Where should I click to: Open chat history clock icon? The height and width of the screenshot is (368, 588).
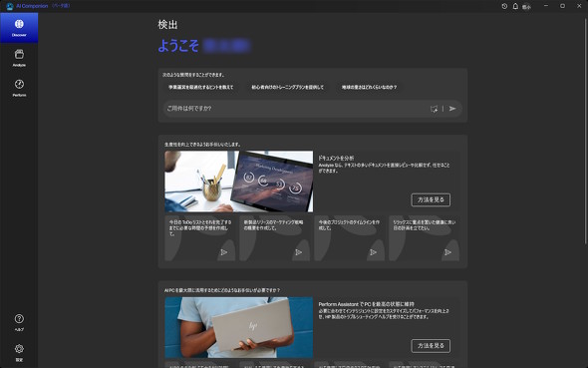click(x=504, y=6)
